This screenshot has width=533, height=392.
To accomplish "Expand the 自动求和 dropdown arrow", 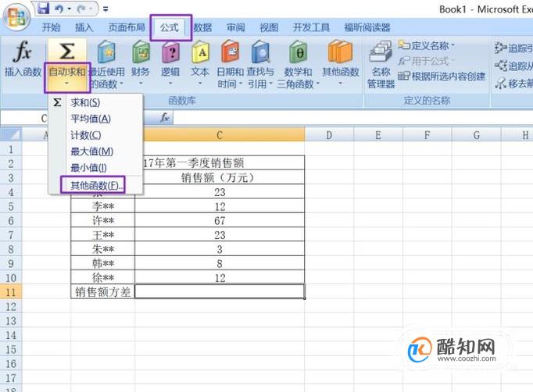I will [x=67, y=84].
